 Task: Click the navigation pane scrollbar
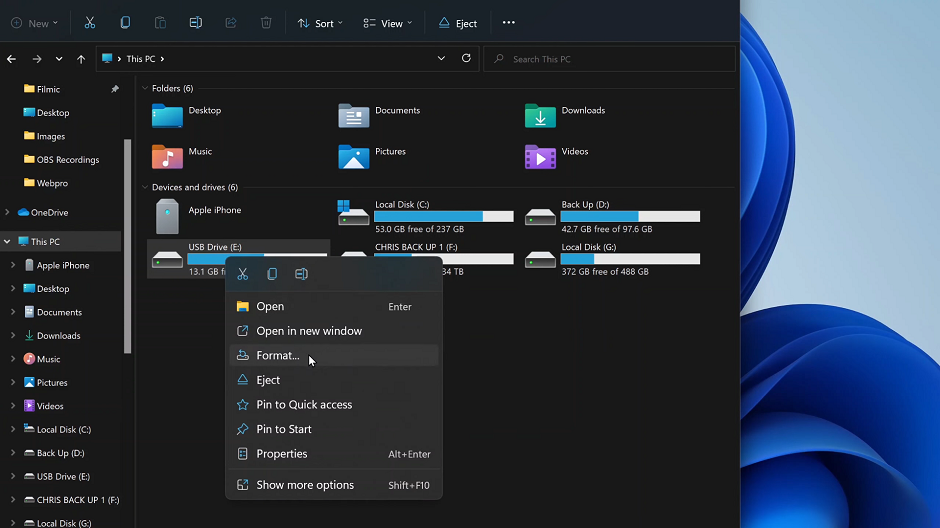(x=127, y=246)
